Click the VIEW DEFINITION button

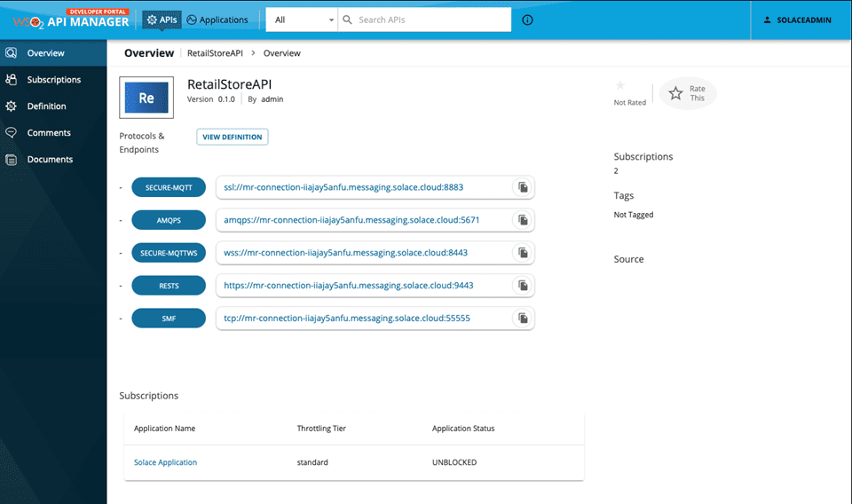tap(232, 137)
